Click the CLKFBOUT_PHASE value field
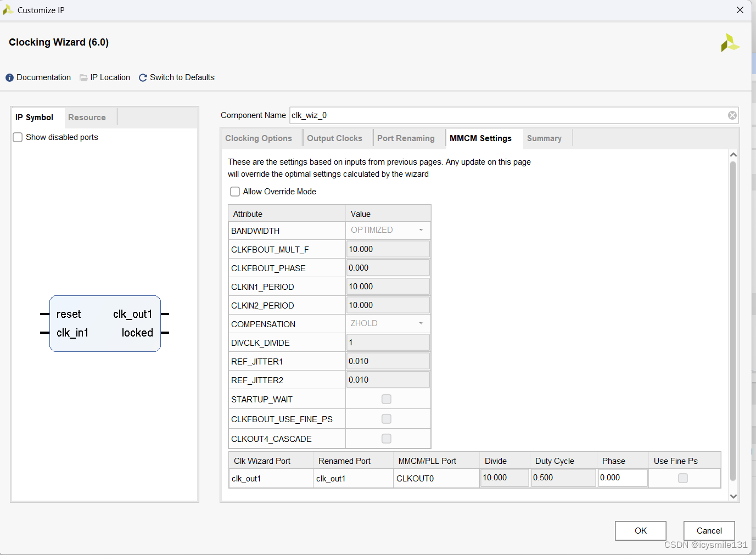This screenshot has height=555, width=756. [388, 268]
